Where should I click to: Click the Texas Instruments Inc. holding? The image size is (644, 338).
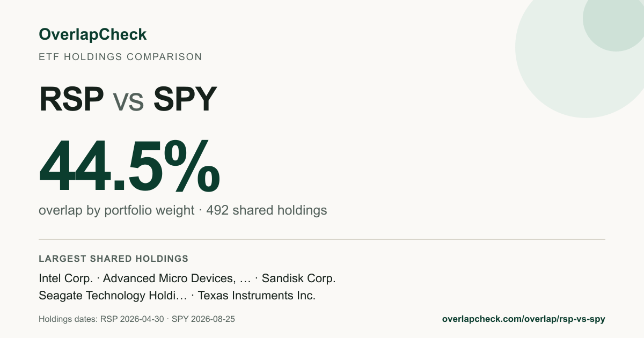click(257, 296)
